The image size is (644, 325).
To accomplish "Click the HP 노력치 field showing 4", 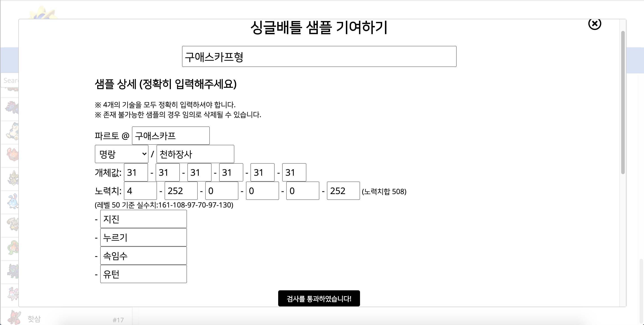I will coord(140,191).
